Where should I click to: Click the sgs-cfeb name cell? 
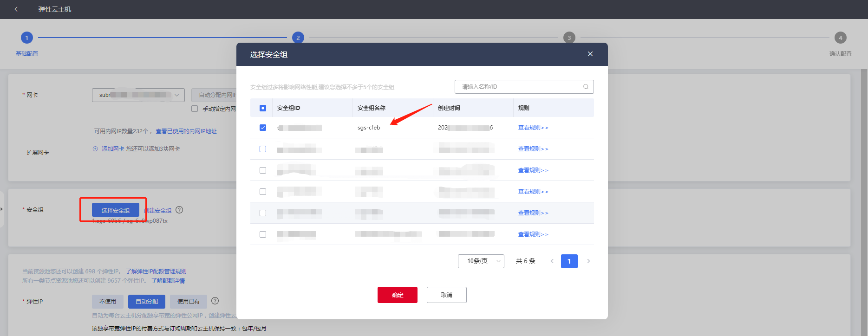(369, 128)
